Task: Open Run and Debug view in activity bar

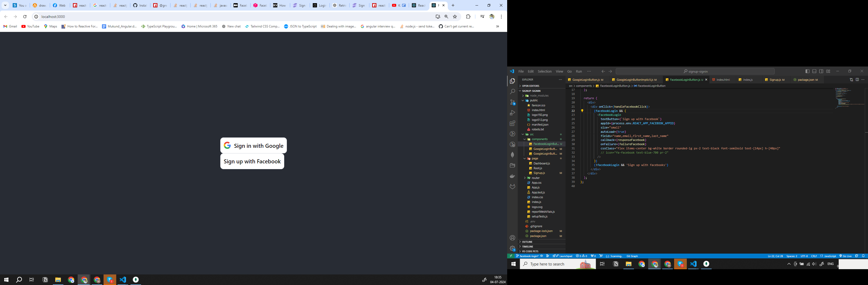Action: (x=512, y=113)
